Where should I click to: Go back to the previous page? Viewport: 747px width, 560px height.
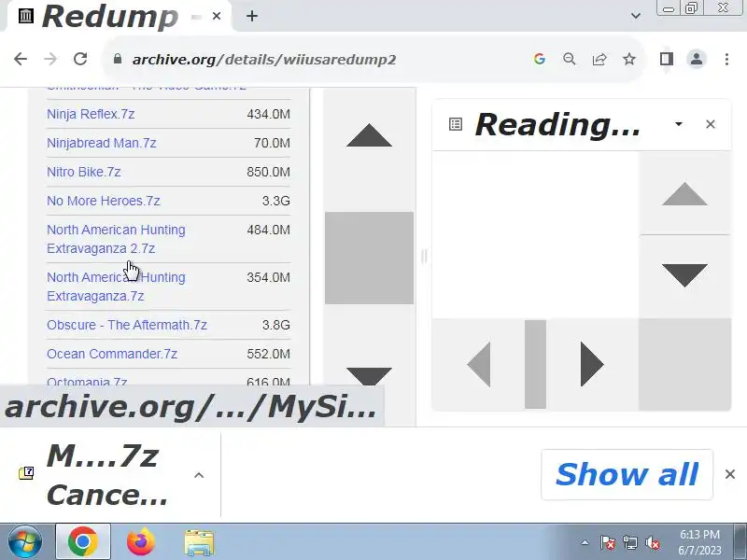tap(21, 59)
